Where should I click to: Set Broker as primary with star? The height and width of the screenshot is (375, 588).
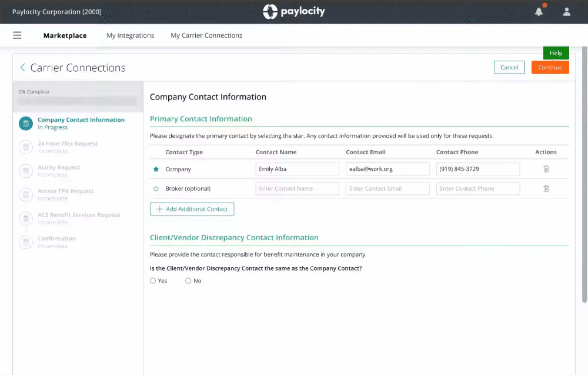156,188
